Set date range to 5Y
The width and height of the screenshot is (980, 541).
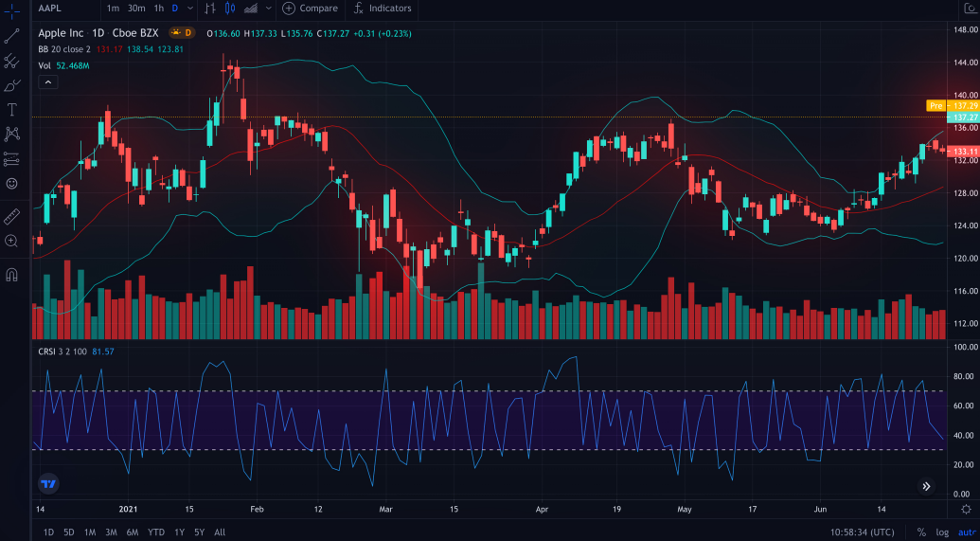click(x=200, y=532)
